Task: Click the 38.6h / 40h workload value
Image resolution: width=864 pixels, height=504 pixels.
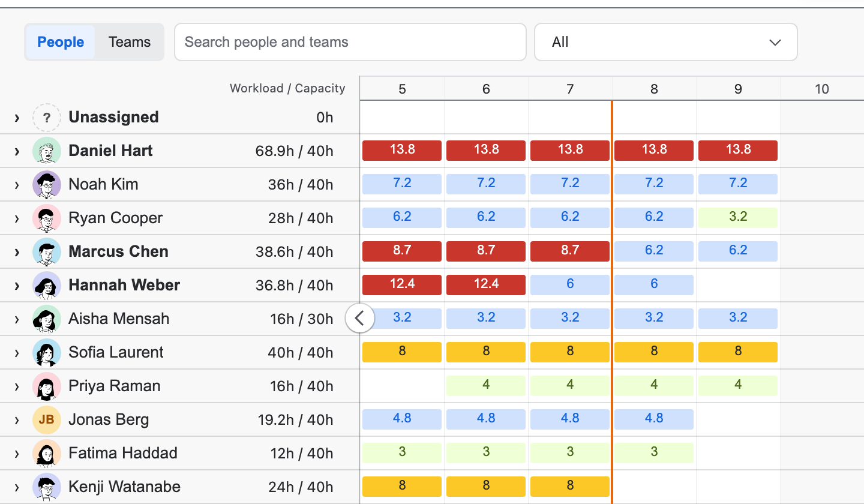Action: 295,252
